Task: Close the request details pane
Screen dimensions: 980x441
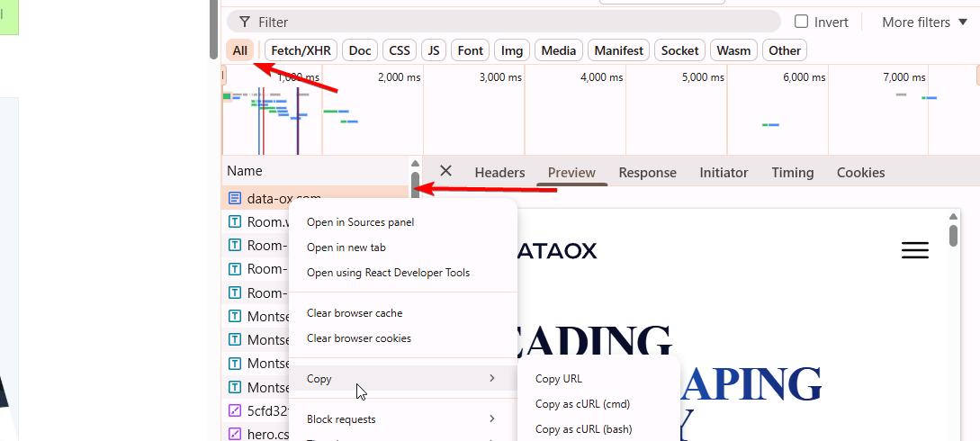Action: point(445,171)
